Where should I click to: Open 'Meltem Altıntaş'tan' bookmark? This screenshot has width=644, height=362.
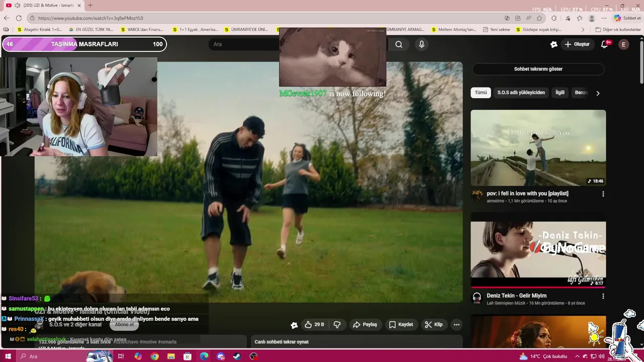[x=454, y=30]
